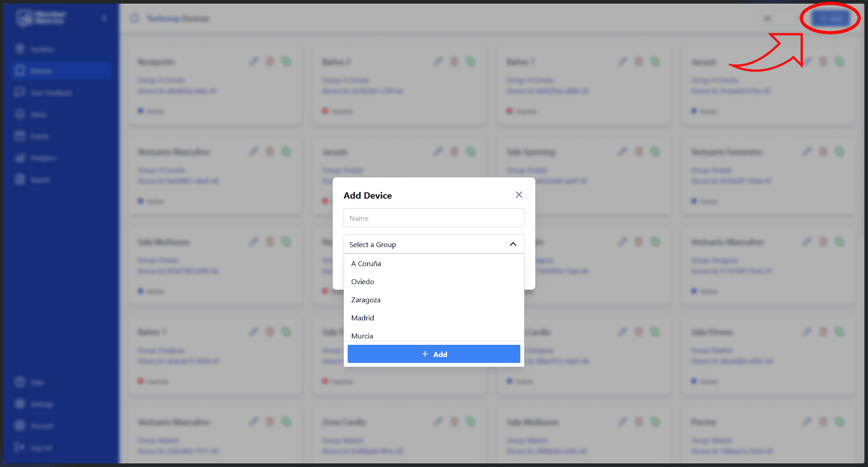Click the red delete icon on Sala Spinning card
The image size is (868, 467).
(x=638, y=152)
